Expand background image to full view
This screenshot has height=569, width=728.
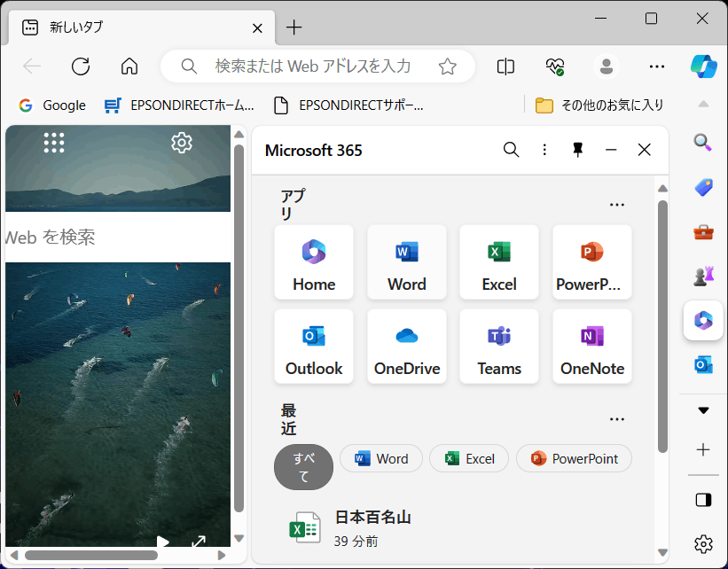(x=199, y=542)
